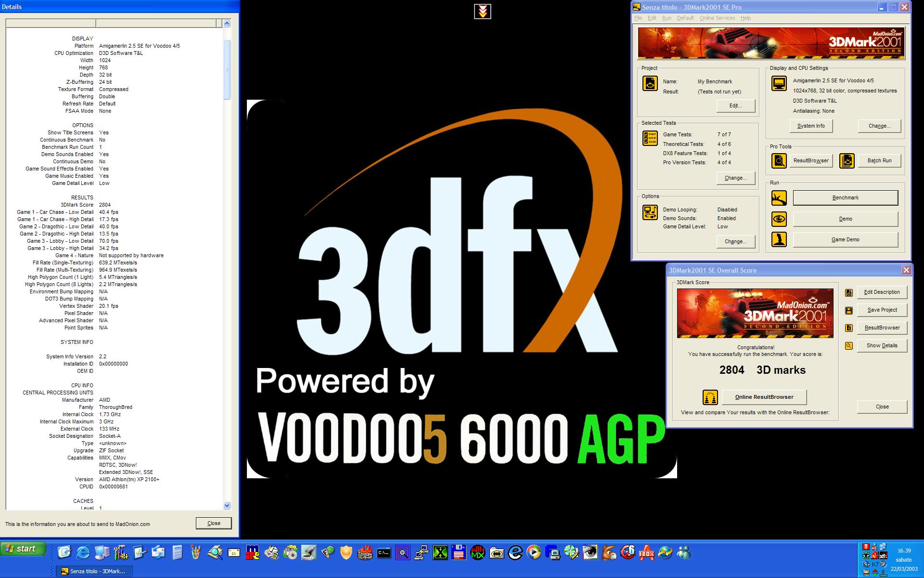924x578 pixels.
Task: Click the Batch Run button
Action: coord(879,161)
